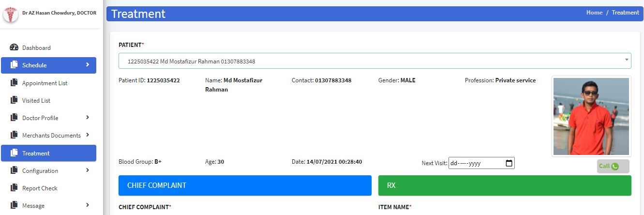
Task: Expand the Doctor Profile submenu
Action: pyautogui.click(x=88, y=117)
